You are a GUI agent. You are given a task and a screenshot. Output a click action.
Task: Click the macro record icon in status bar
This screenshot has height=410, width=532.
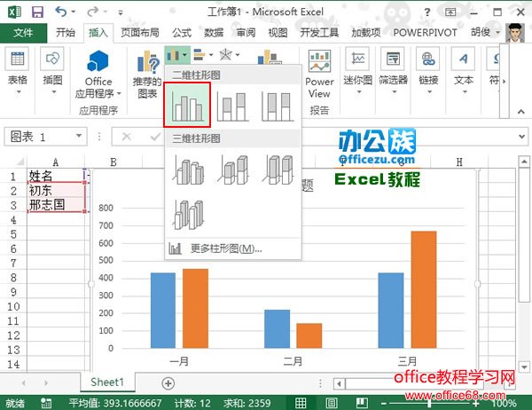[46, 403]
